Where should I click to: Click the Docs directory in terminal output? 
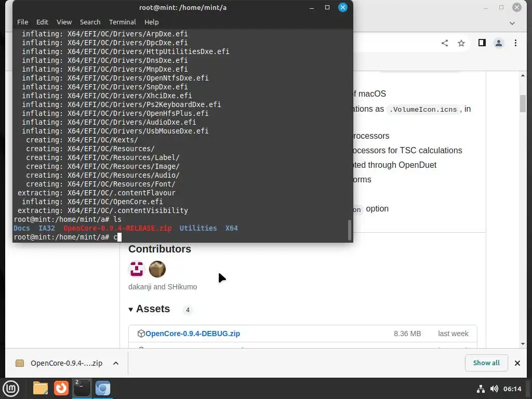(22, 228)
